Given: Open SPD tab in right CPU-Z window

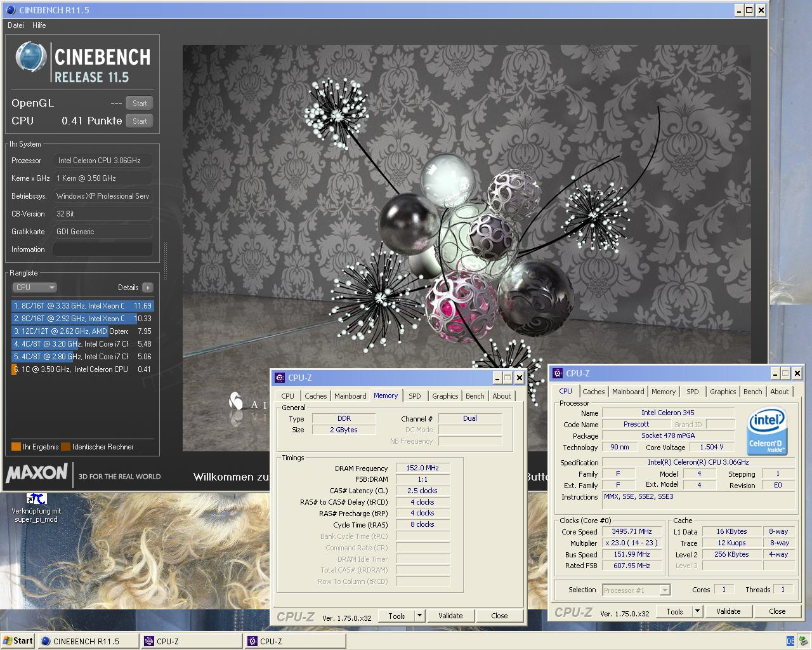Looking at the screenshot, I should tap(693, 392).
